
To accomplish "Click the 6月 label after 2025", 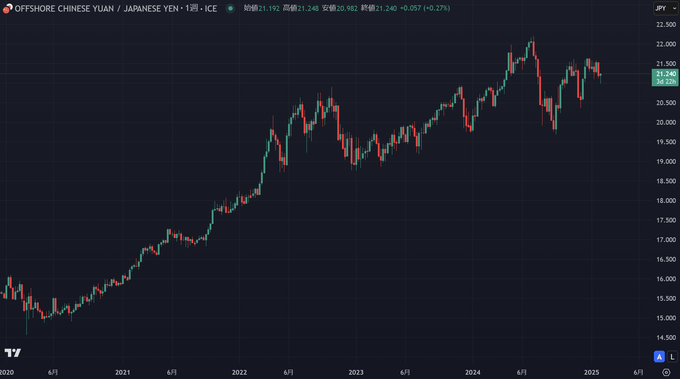I will pyautogui.click(x=638, y=372).
